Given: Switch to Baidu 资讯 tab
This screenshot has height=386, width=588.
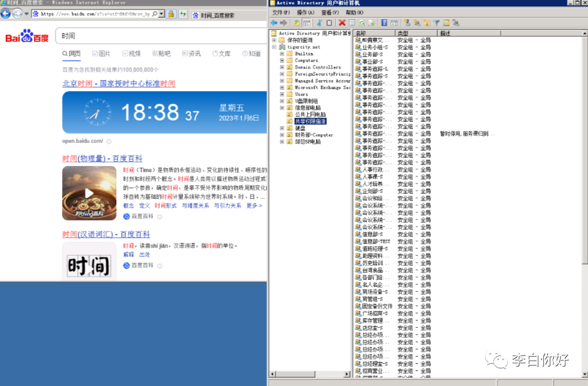Looking at the screenshot, I should (191, 54).
